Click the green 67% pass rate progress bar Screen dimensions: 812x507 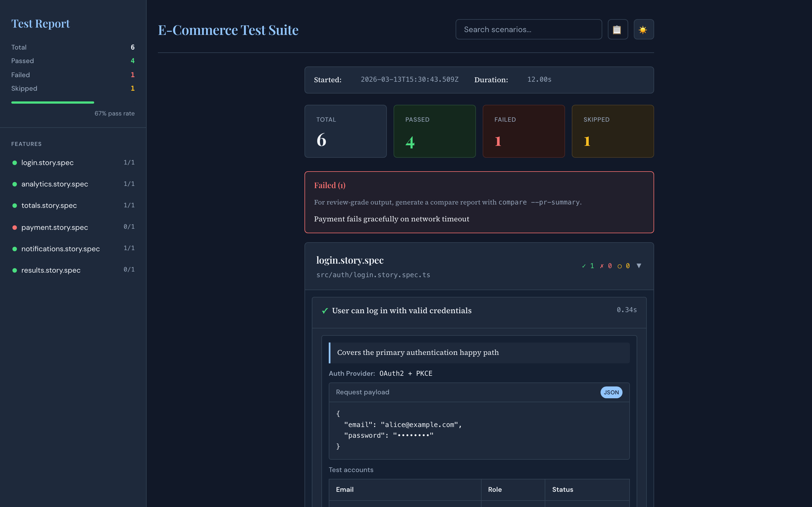(53, 102)
